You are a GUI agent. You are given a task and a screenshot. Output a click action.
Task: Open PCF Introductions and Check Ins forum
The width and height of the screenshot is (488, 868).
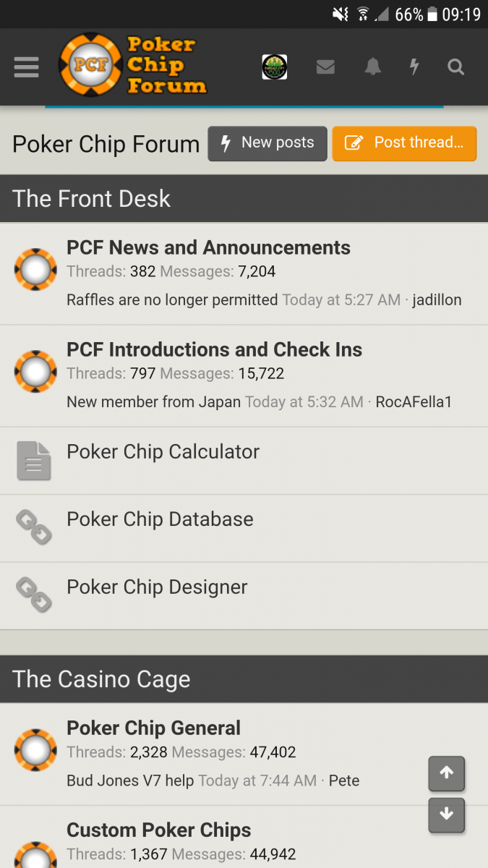coord(214,349)
